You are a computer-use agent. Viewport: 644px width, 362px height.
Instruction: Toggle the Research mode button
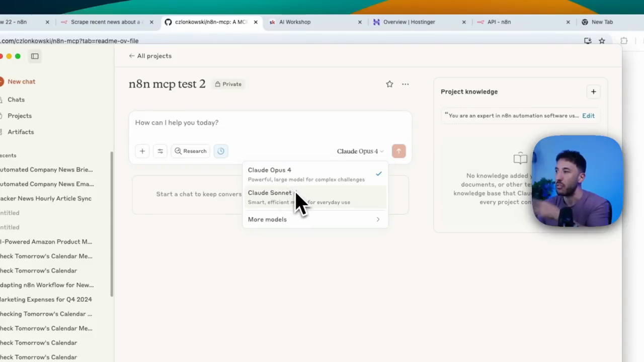pos(191,151)
